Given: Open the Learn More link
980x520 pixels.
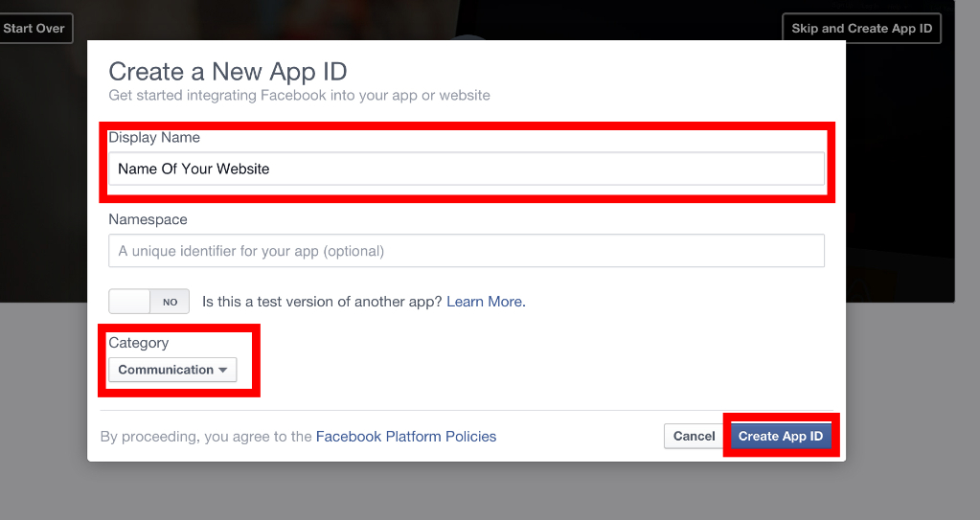Looking at the screenshot, I should click(x=485, y=302).
